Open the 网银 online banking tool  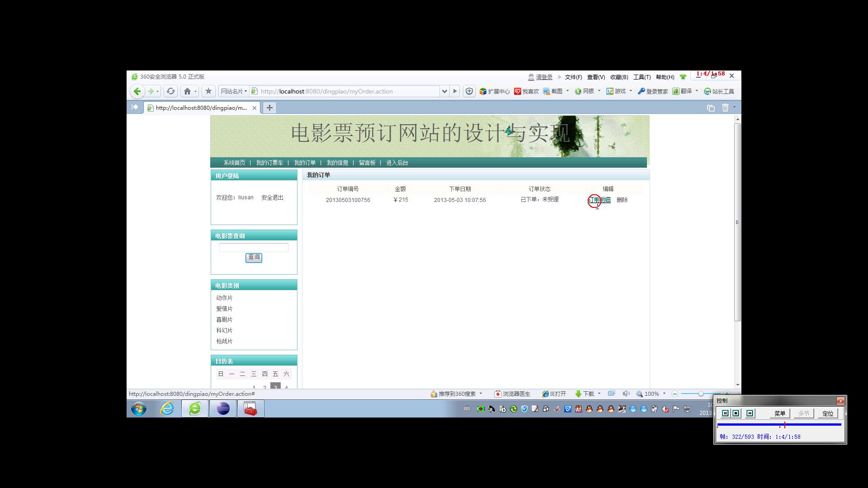click(x=584, y=91)
